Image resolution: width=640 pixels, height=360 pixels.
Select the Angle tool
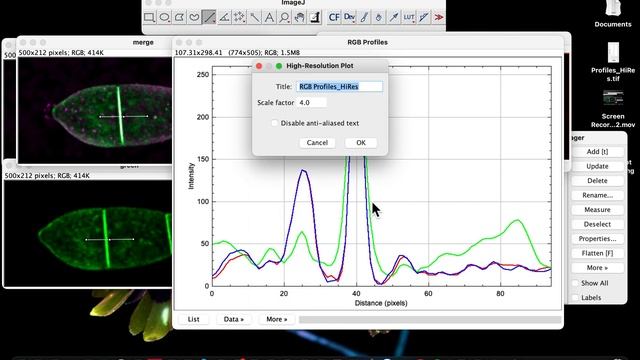[x=224, y=17]
